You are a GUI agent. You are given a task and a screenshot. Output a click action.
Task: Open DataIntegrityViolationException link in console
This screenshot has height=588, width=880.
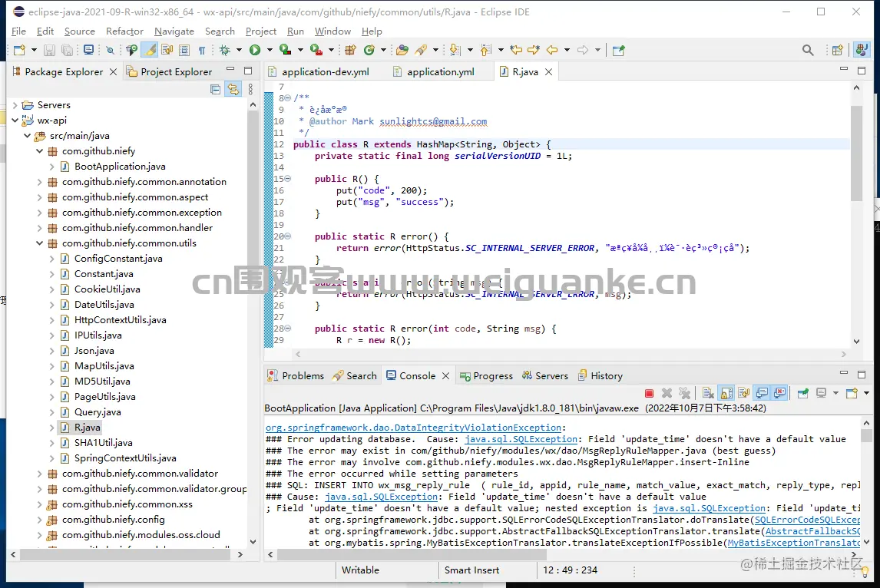point(413,428)
